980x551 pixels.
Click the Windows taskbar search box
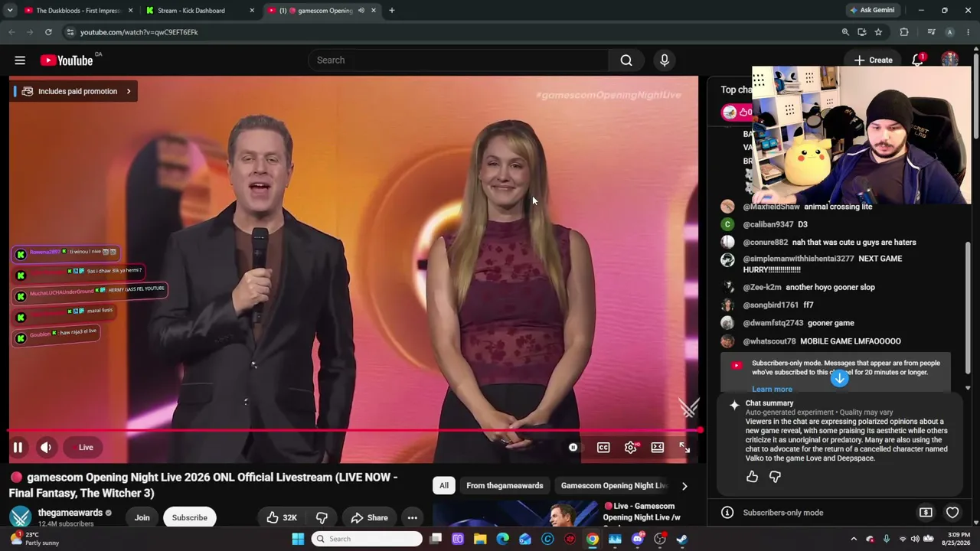367,539
